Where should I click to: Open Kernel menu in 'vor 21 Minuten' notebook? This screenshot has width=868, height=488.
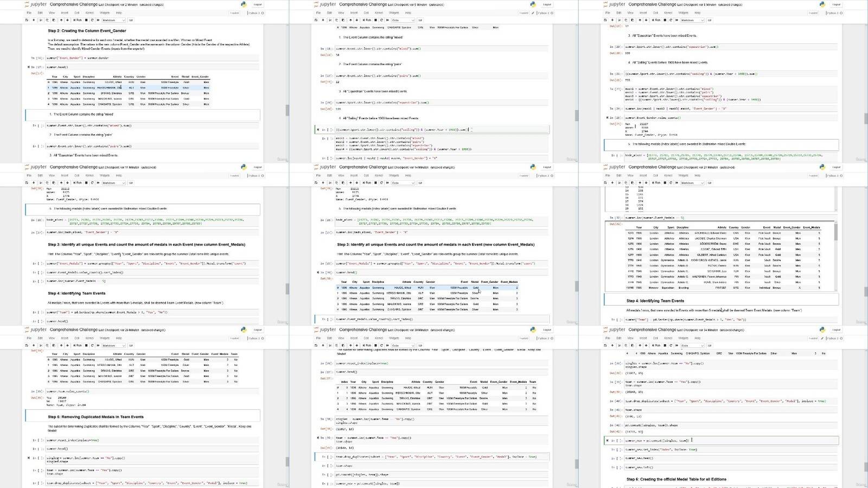point(668,175)
